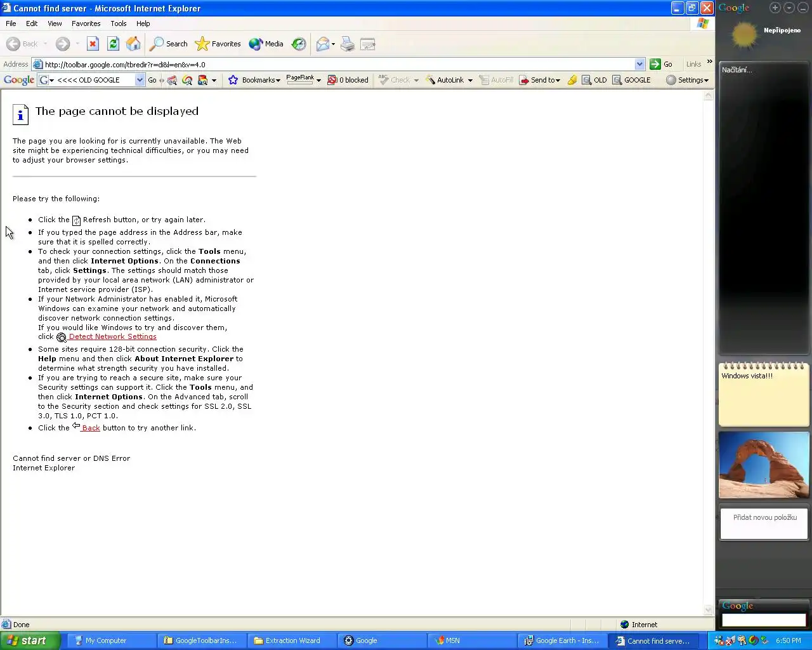The width and height of the screenshot is (812, 650).
Task: Click the Google logo on the toolbar
Action: [19, 80]
